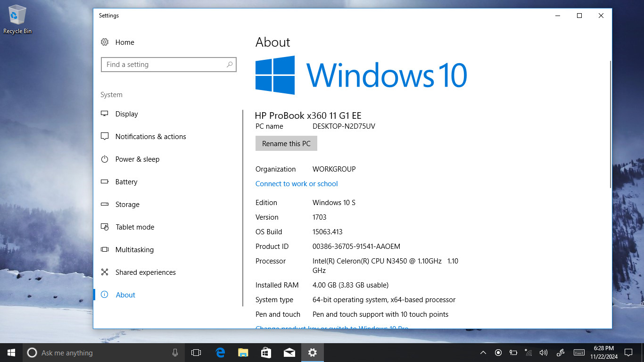
Task: Select Battery settings page
Action: click(x=126, y=181)
